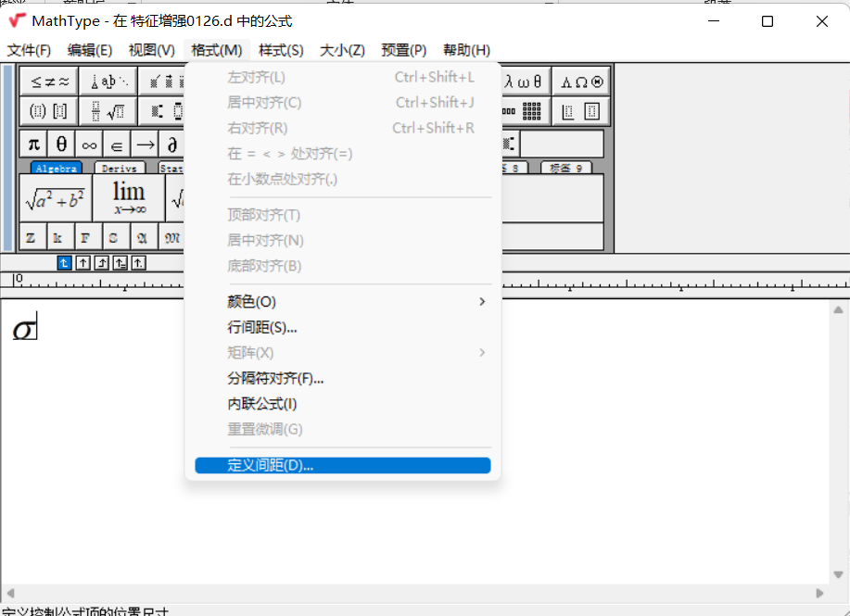850x616 pixels.
Task: Open the 编辑(E) menu
Action: pyautogui.click(x=90, y=50)
